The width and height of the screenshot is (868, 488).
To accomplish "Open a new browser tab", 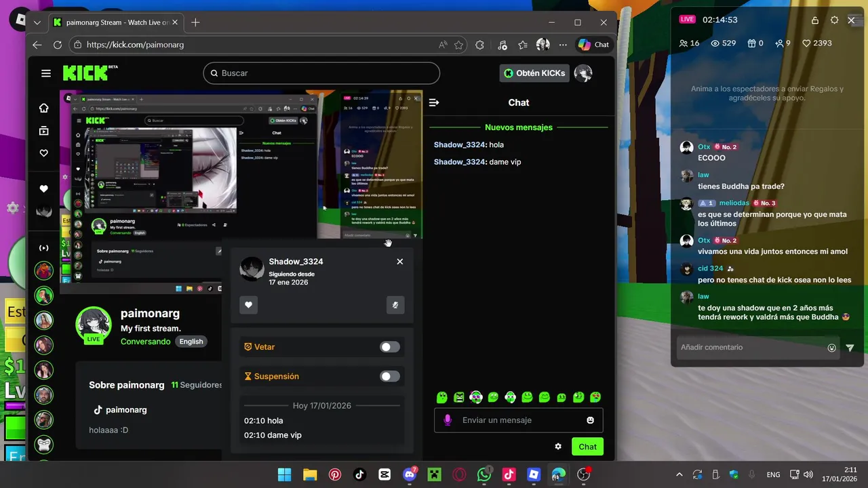I will pos(195,22).
